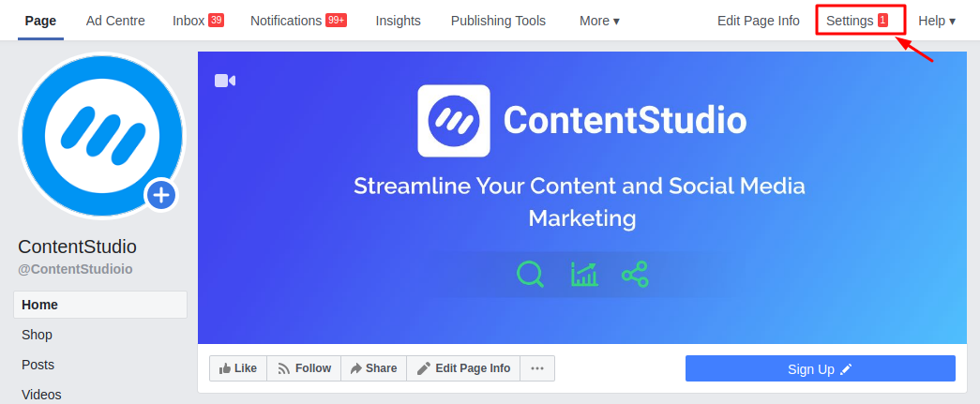
Task: Expand the Help dropdown menu
Action: point(937,21)
